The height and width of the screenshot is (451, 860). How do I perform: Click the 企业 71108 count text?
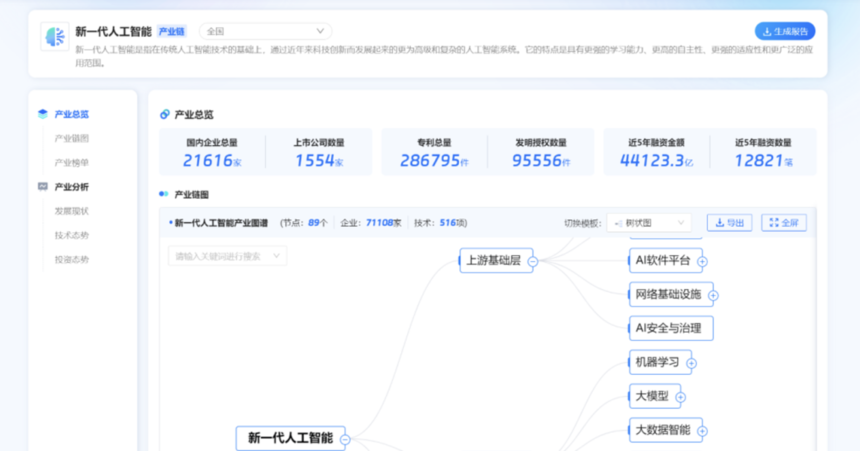(x=371, y=223)
